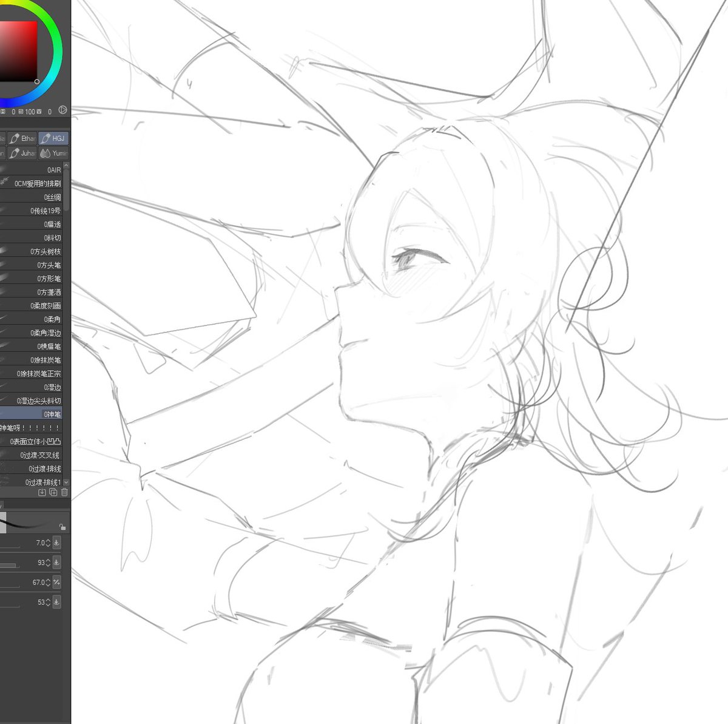The height and width of the screenshot is (724, 728).
Task: Choose the 0横扁笔 brush
Action: (31, 346)
